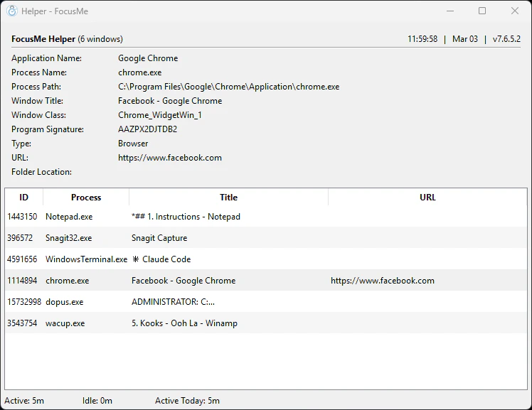
Task: Click '5. Kooks - Ooh La - Winamp' title
Action: [x=184, y=323]
